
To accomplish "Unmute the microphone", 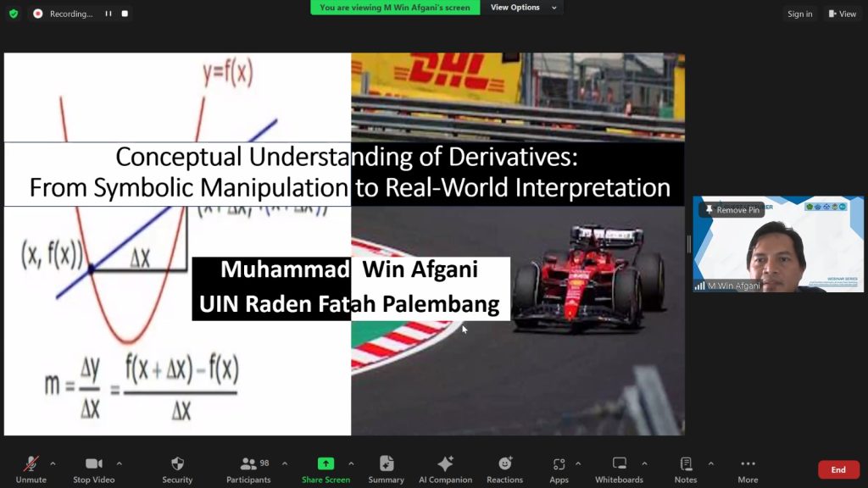I will point(31,469).
